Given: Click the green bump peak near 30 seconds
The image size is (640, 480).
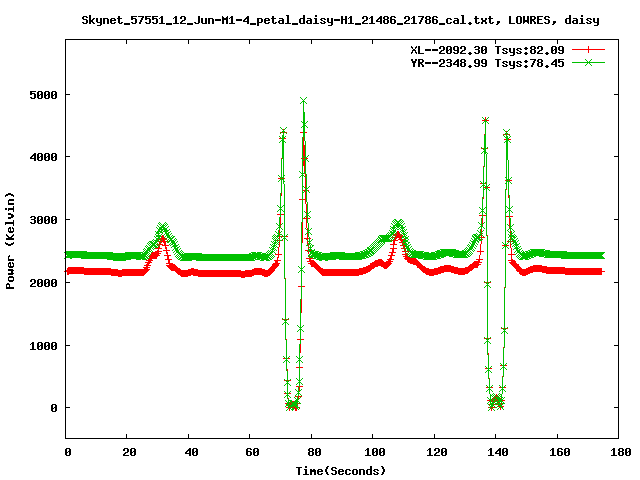Looking at the screenshot, I should (162, 225).
